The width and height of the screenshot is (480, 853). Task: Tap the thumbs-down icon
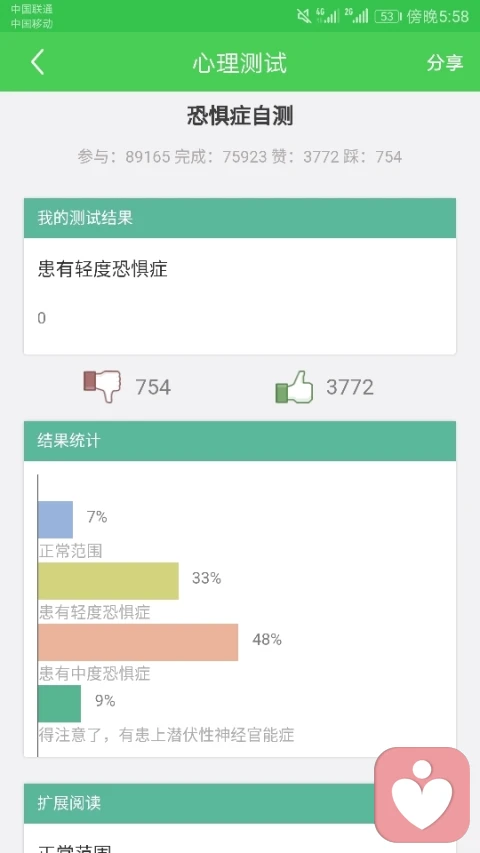(x=102, y=387)
